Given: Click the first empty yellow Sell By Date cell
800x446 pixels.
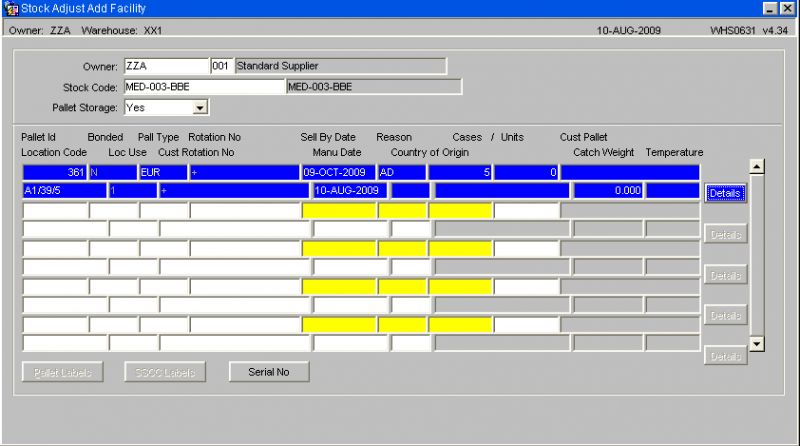Looking at the screenshot, I should tap(338, 210).
